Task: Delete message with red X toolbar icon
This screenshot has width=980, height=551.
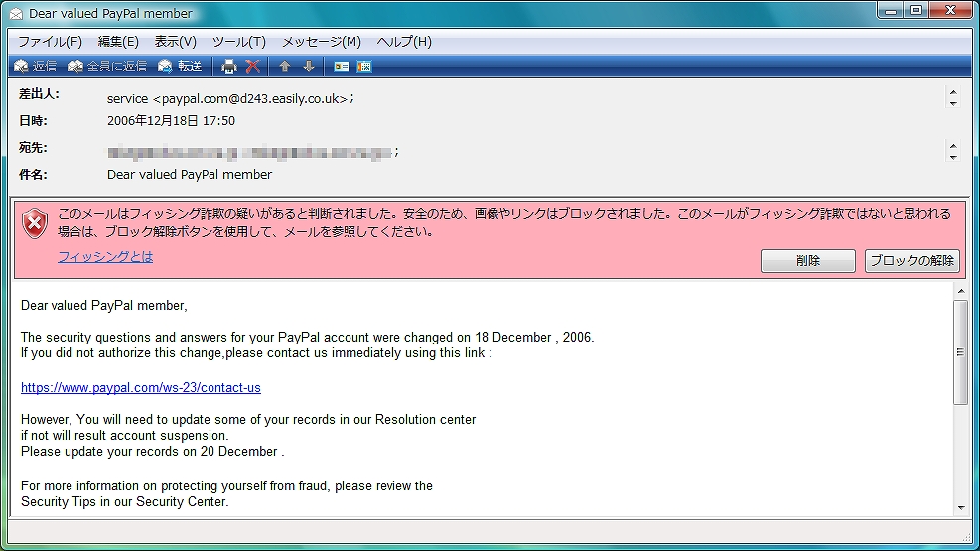Action: (253, 67)
